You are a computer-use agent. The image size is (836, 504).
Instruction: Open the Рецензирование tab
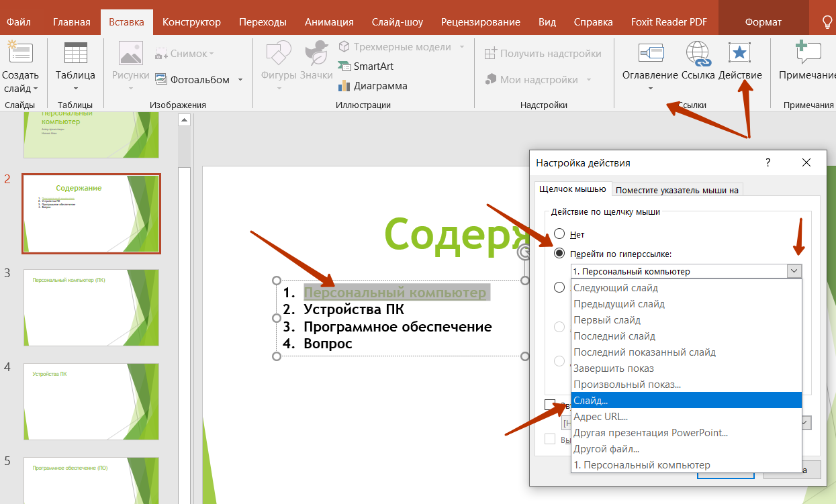tap(481, 22)
